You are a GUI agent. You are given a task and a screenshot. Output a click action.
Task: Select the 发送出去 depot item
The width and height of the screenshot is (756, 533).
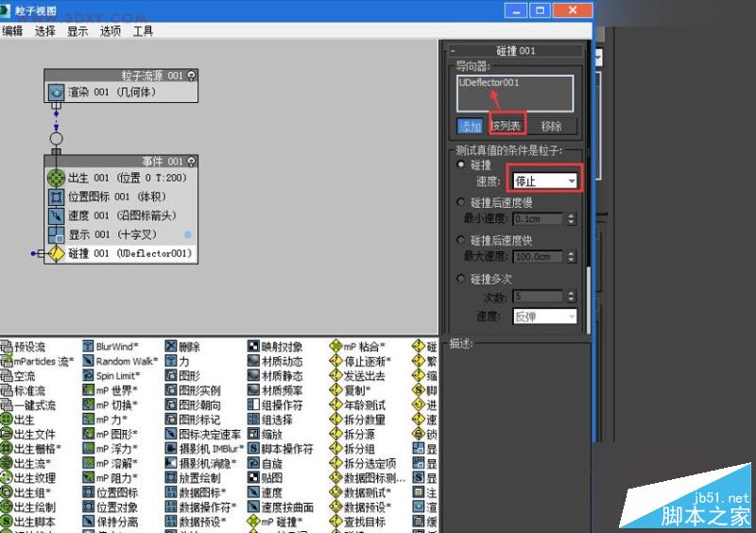(358, 376)
